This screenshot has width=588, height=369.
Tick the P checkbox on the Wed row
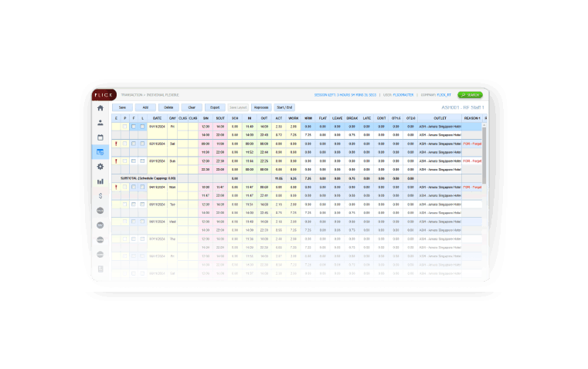coord(125,222)
